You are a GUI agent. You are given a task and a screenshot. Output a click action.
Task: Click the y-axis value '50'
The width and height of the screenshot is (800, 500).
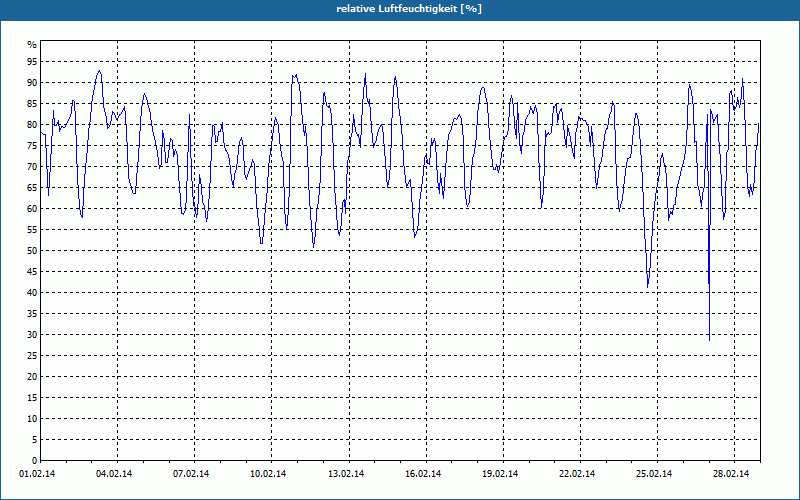click(x=32, y=251)
